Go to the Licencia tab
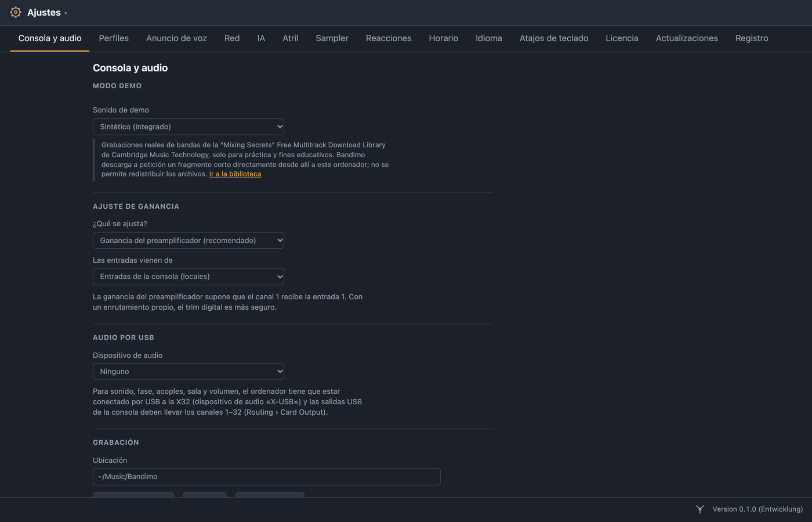This screenshot has height=522, width=812. click(622, 38)
